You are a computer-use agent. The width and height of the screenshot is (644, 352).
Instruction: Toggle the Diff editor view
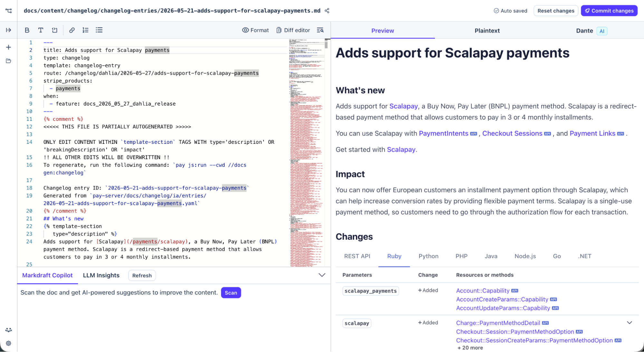pyautogui.click(x=293, y=30)
